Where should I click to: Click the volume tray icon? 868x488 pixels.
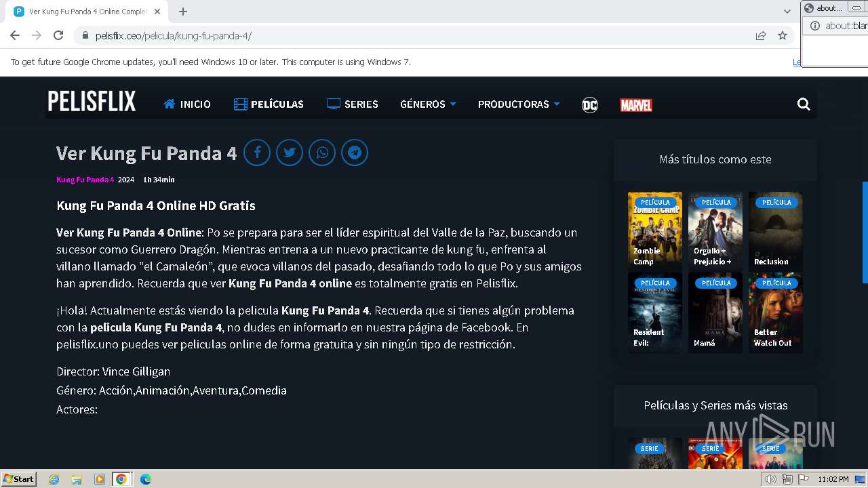click(770, 479)
